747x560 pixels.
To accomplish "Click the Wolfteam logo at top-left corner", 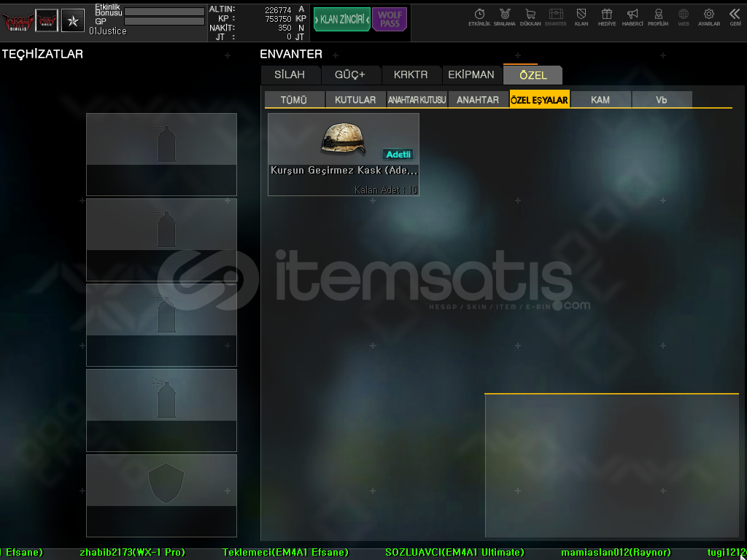I will coord(18,21).
